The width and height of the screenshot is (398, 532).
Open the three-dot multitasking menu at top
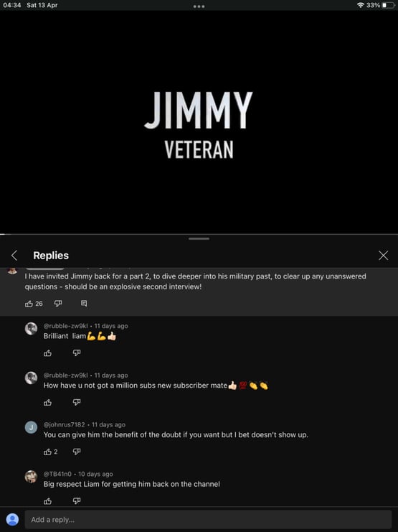click(199, 6)
